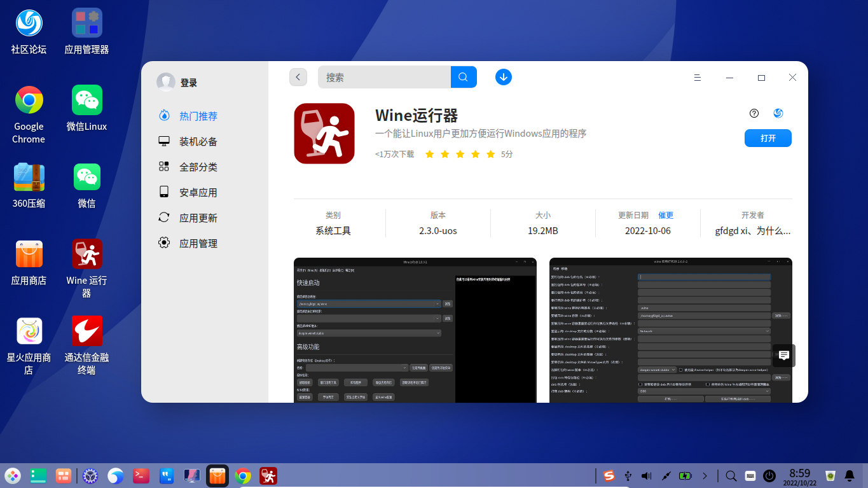Open the multitasking view in taskbar
Screen dimensions: 868x488
pos(38,475)
